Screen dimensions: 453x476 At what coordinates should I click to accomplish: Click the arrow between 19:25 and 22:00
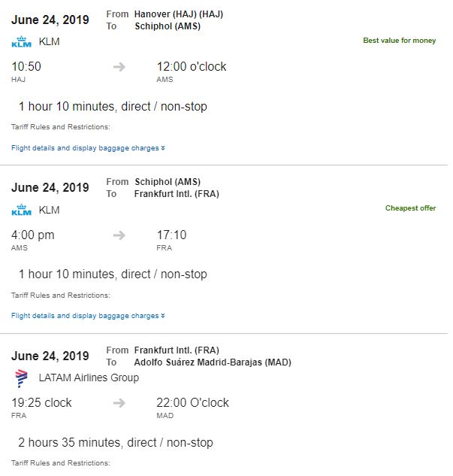pos(119,403)
